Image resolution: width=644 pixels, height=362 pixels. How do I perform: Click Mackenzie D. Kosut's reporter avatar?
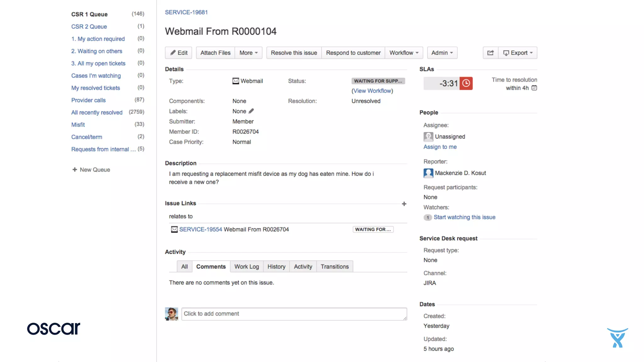428,173
